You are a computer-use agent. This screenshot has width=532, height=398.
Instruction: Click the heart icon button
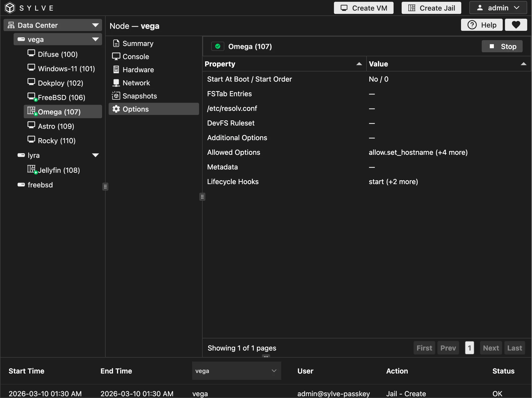(516, 25)
